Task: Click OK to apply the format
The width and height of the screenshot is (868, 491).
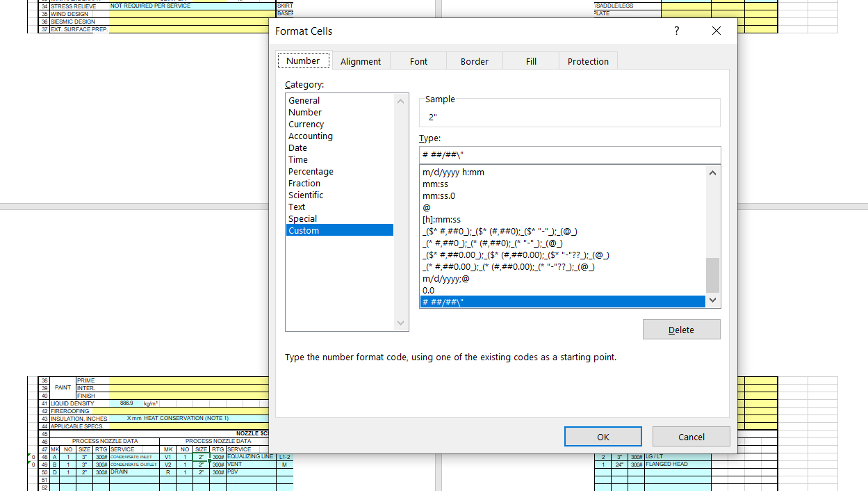Action: (x=603, y=436)
